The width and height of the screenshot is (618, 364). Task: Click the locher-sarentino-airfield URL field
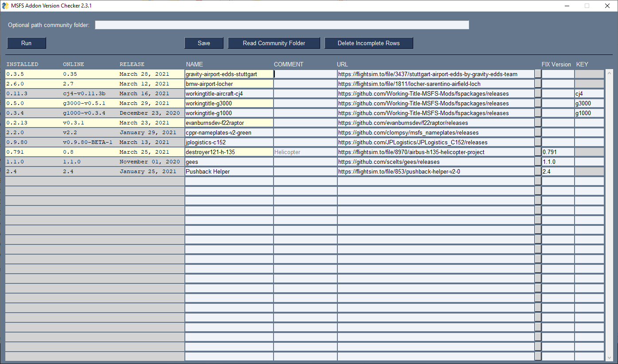click(x=436, y=84)
